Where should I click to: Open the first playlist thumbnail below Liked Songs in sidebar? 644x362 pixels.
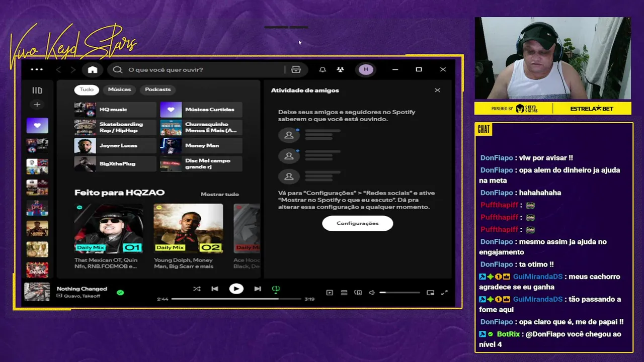(37, 146)
